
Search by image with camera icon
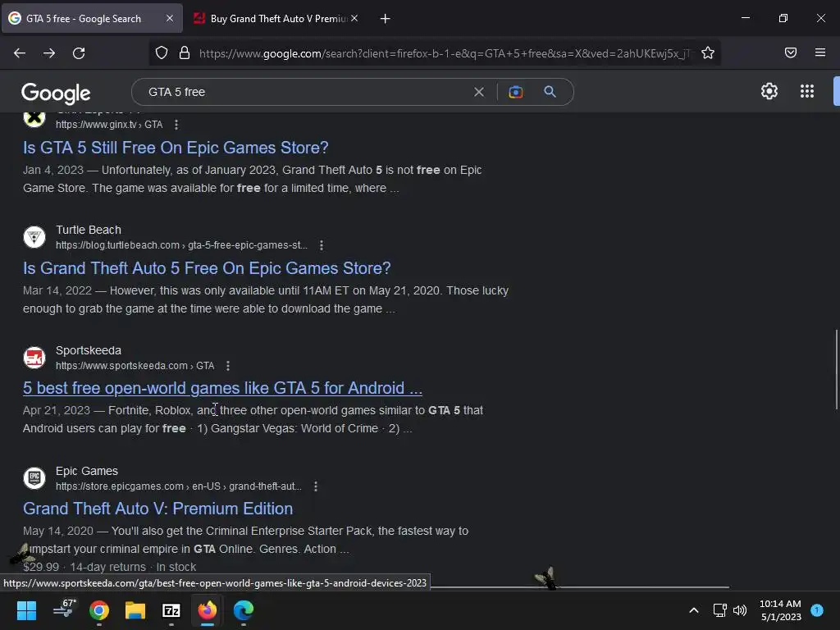point(515,92)
